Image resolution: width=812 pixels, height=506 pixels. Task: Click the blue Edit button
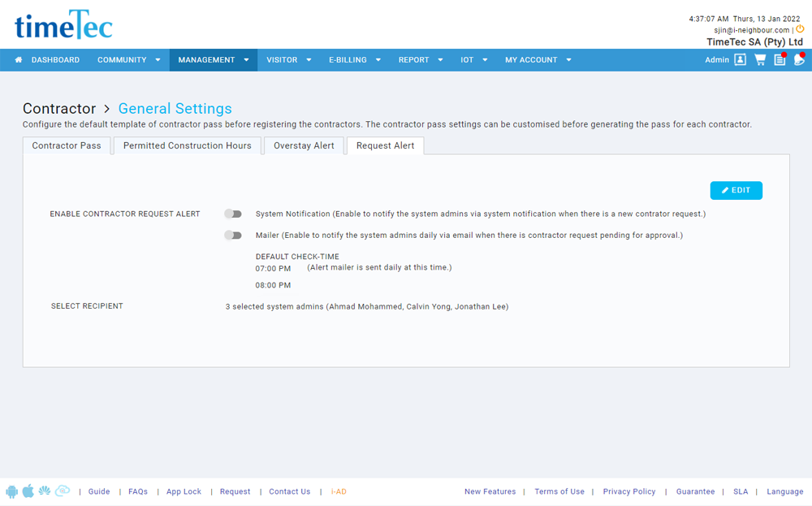pos(736,190)
